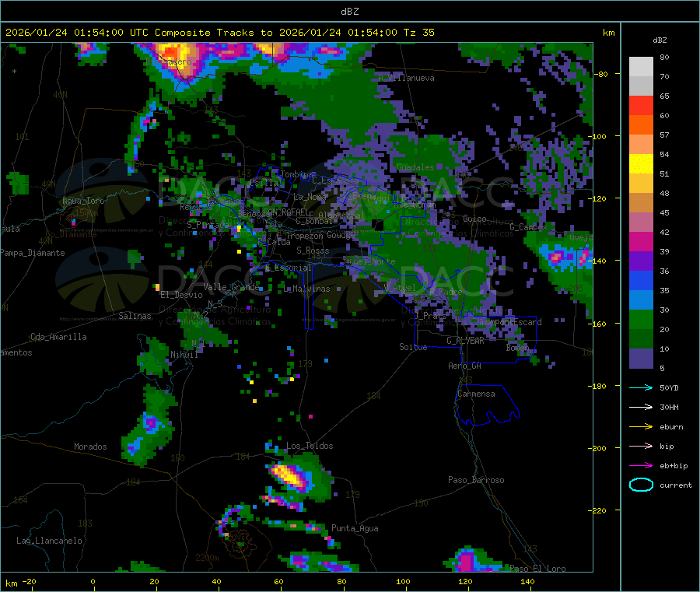This screenshot has width=700, height=592.
Task: Click the 'A_Villanueva' map label
Action: pos(406,78)
